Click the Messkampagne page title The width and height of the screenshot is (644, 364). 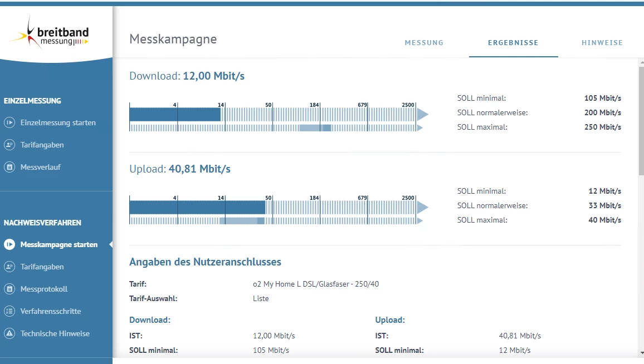click(173, 39)
